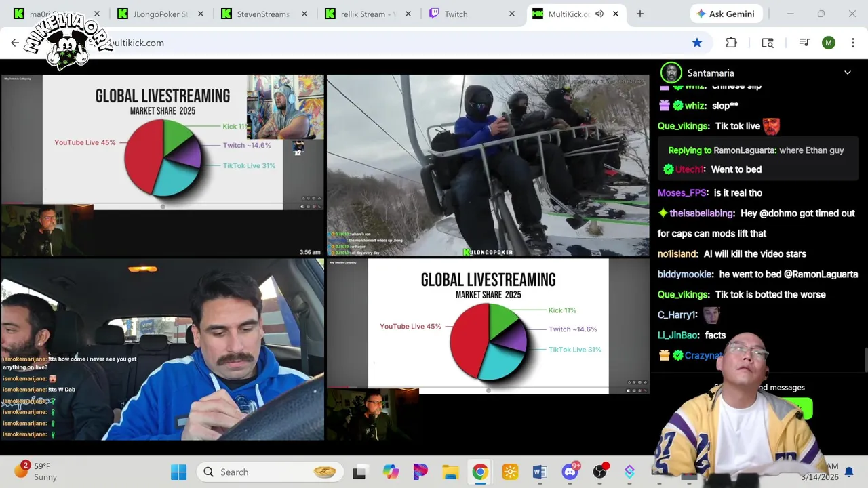The image size is (868, 488).
Task: Click the taskbar Search box
Action: [270, 472]
